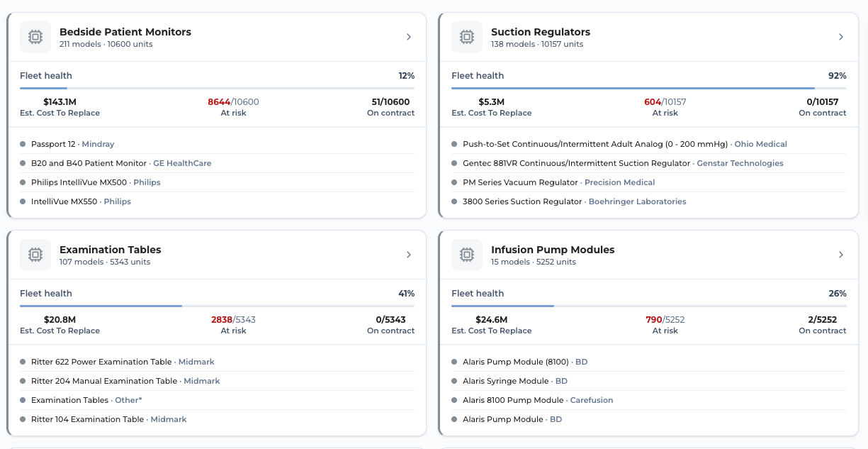Select Ritter 622 Power Examination Table row
The image size is (868, 449).
(217, 362)
